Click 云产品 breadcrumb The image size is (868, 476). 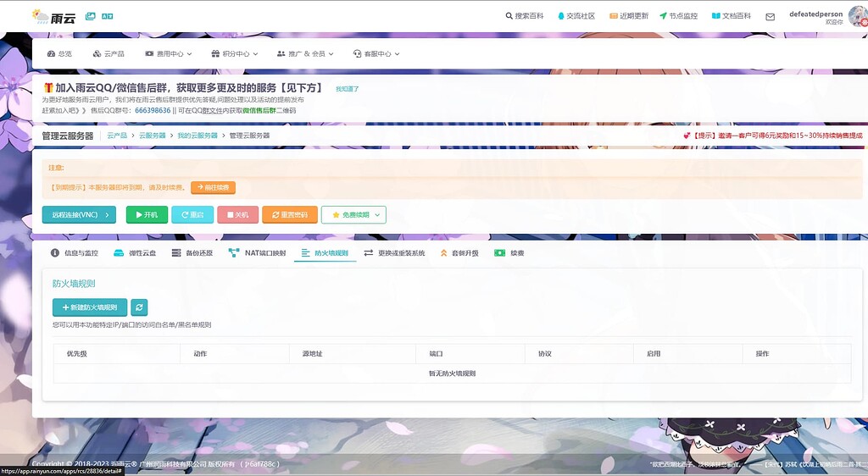click(117, 136)
